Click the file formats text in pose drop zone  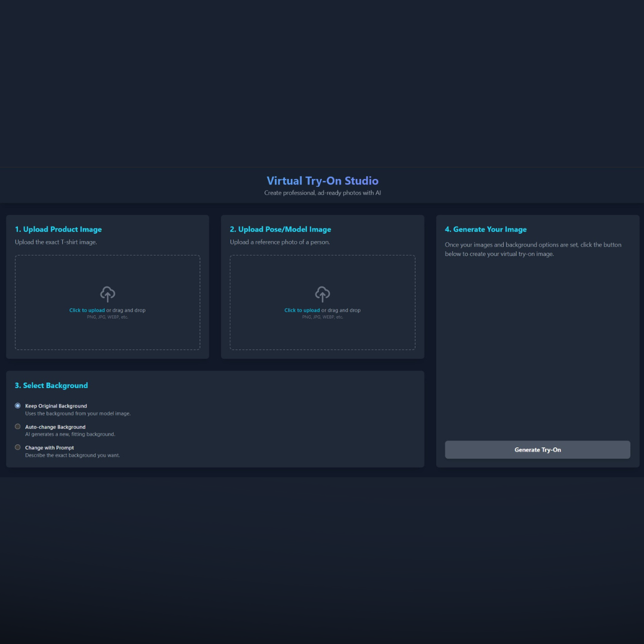pyautogui.click(x=322, y=317)
